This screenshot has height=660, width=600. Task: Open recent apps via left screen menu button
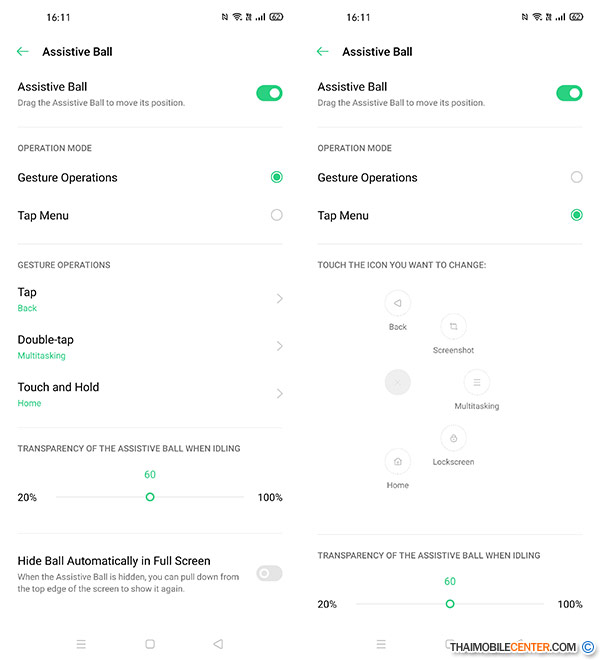[81, 644]
